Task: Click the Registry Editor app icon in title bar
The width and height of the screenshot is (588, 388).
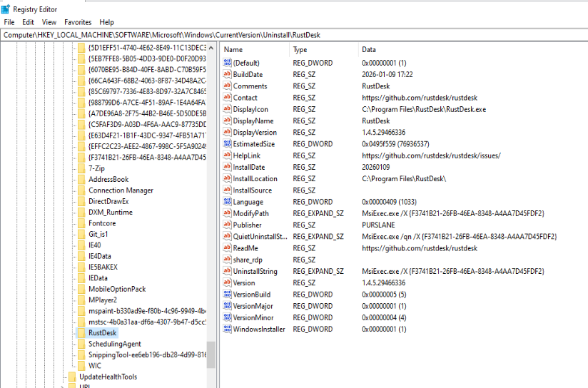Action: (5, 9)
